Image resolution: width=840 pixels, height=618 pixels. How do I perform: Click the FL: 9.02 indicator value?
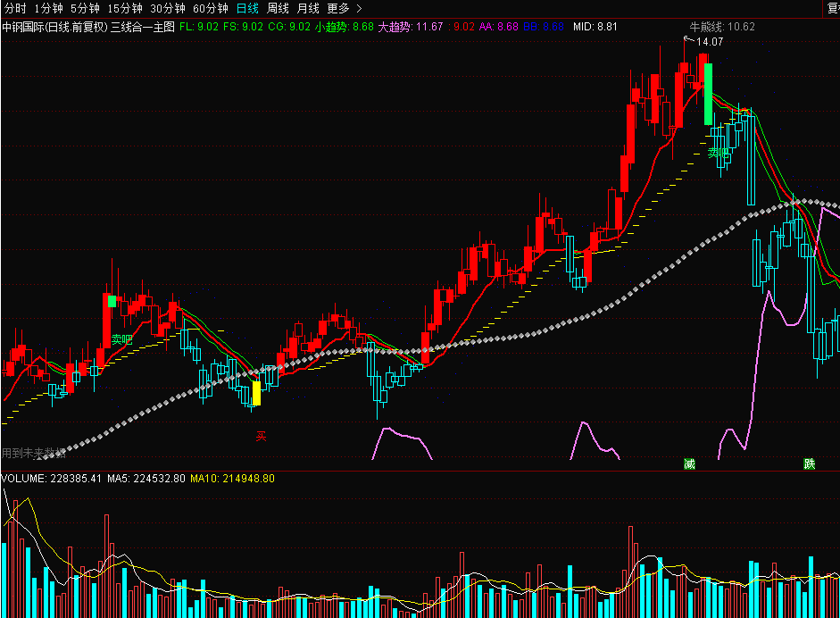point(199,27)
